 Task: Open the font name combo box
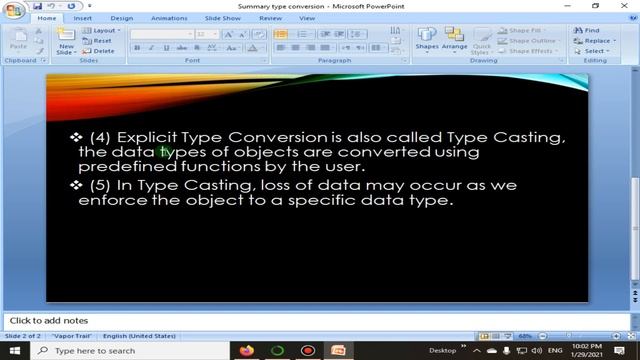point(162,34)
